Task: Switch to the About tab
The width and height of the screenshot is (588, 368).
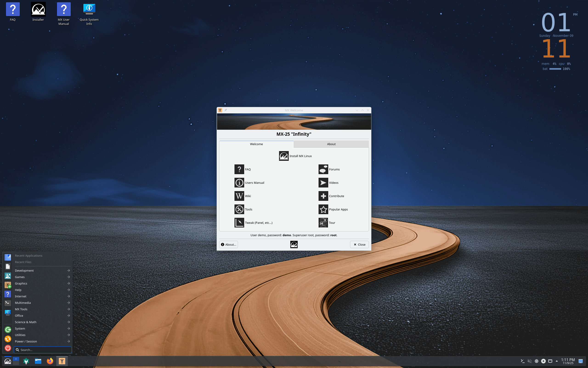Action: click(331, 144)
